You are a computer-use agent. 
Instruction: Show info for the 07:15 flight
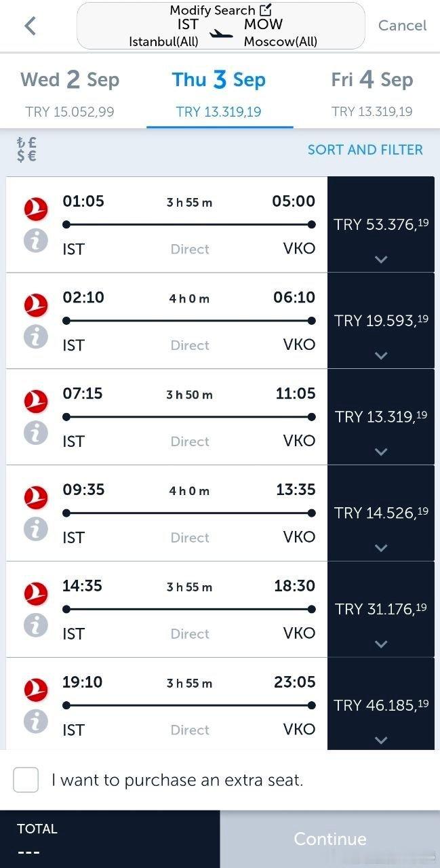[36, 432]
